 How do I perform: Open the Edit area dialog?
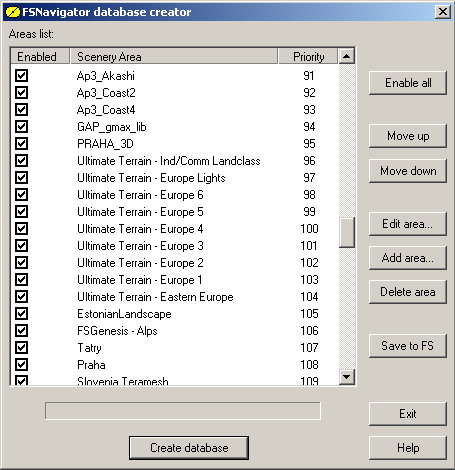[408, 224]
